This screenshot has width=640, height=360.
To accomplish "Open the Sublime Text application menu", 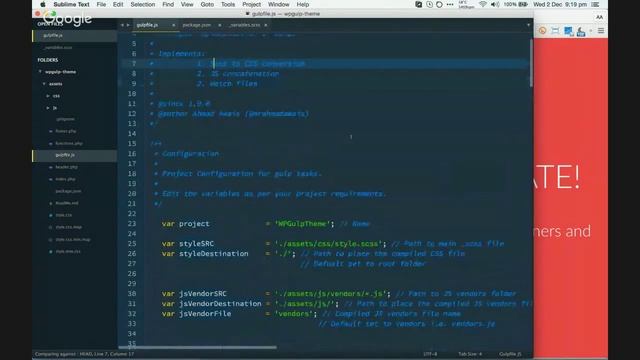I will click(71, 4).
